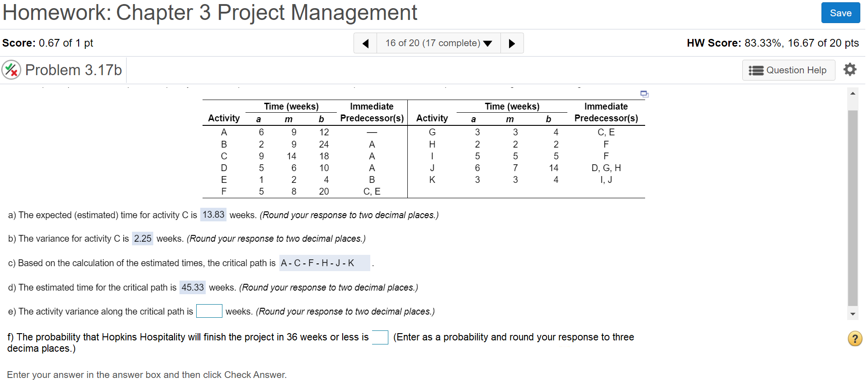This screenshot has height=387, width=868.
Task: Click the critical path variance answer box
Action: pyautogui.click(x=209, y=311)
